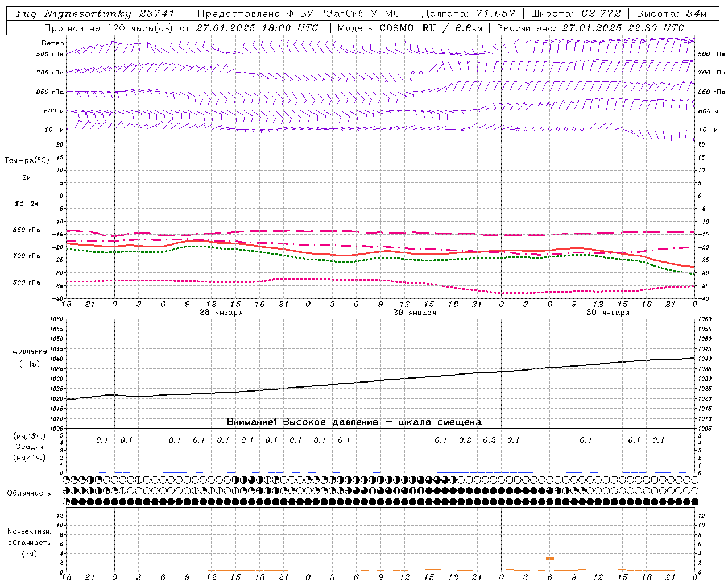Click the high pressure warning Внимание! text
The width and height of the screenshot is (728, 582).
pos(354,422)
